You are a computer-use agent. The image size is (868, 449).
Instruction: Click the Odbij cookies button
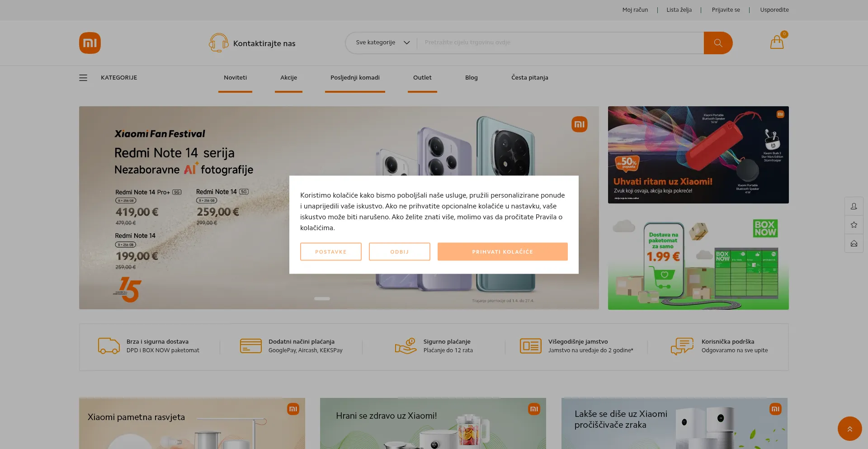pyautogui.click(x=399, y=252)
